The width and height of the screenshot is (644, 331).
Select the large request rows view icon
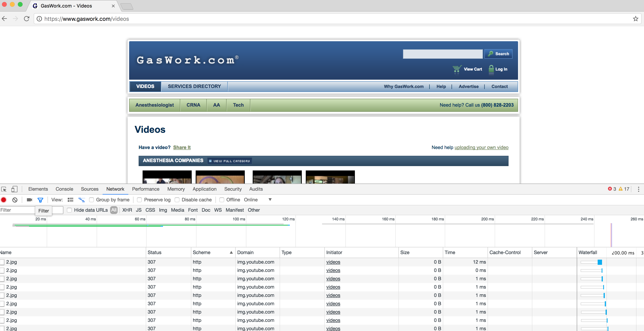point(70,200)
